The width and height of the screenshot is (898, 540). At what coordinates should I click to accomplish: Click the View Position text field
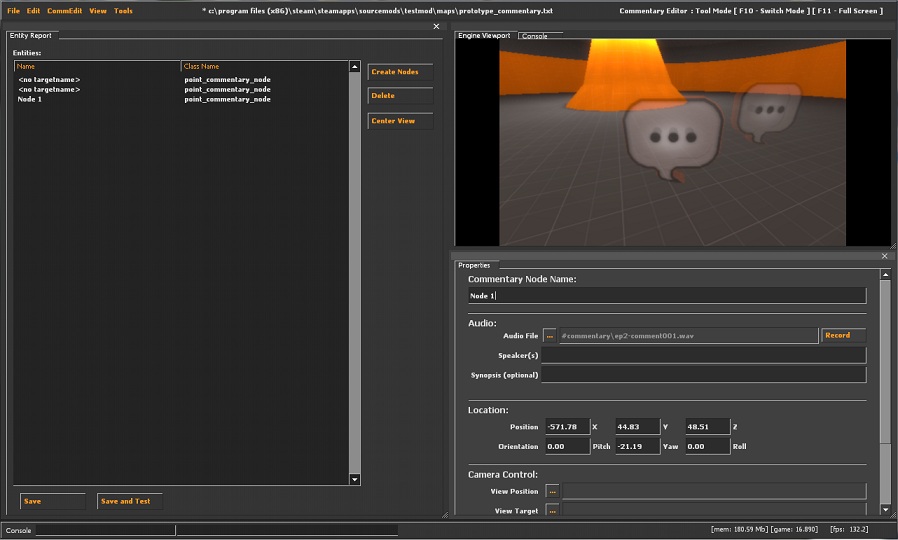[x=714, y=491]
